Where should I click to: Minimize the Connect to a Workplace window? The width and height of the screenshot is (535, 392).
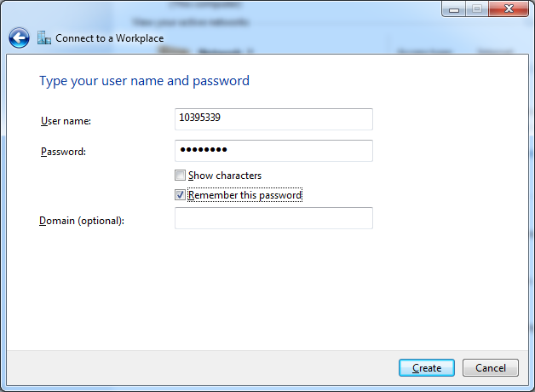[453, 9]
